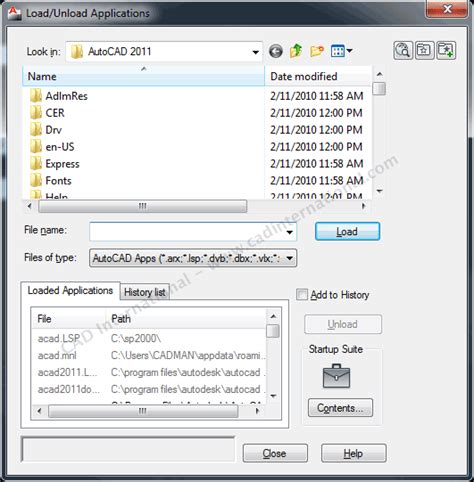Click the Help button
474x482 pixels.
pos(354,453)
